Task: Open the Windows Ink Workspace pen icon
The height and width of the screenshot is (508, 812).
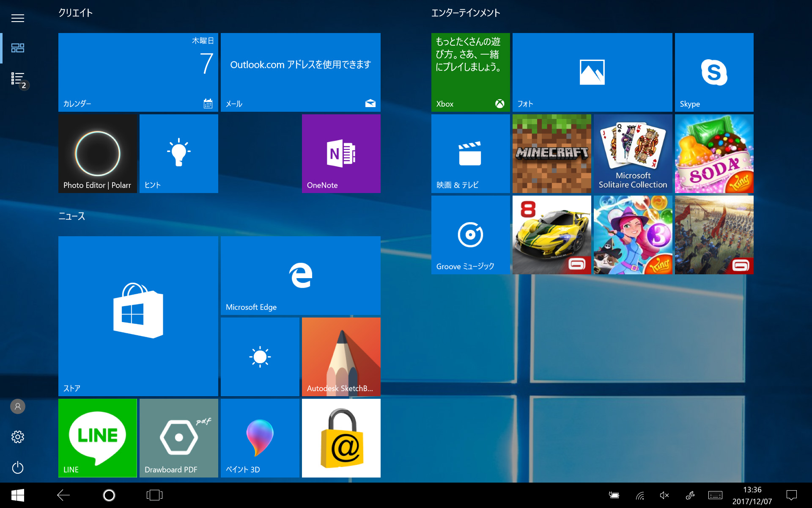Action: point(690,495)
